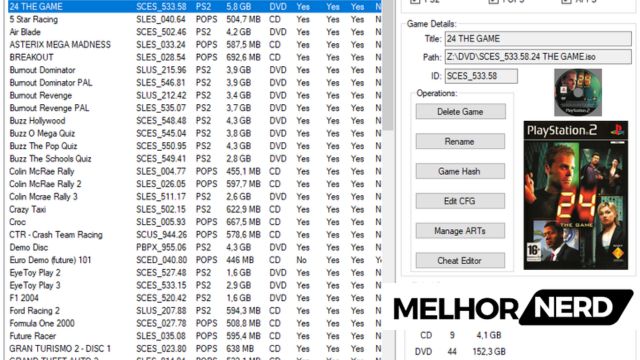The width and height of the screenshot is (640, 360).
Task: Toggle the PS2 filter checkbox
Action: click(415, 1)
